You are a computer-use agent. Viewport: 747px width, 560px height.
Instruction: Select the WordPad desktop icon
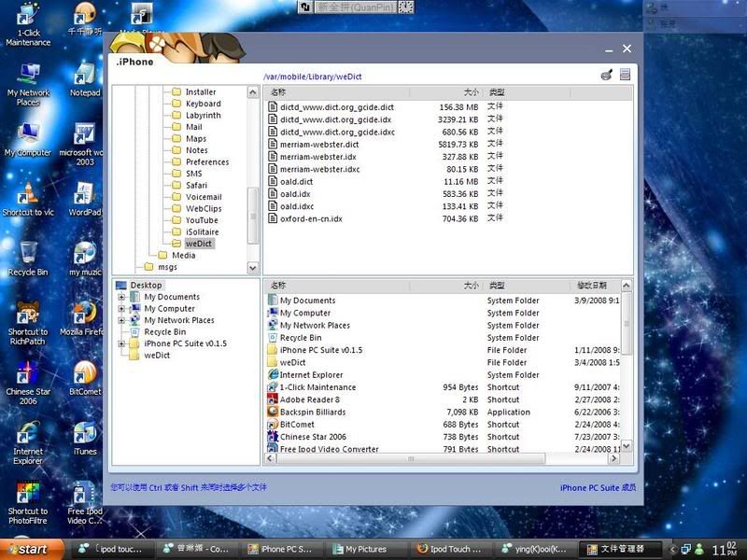click(x=85, y=199)
